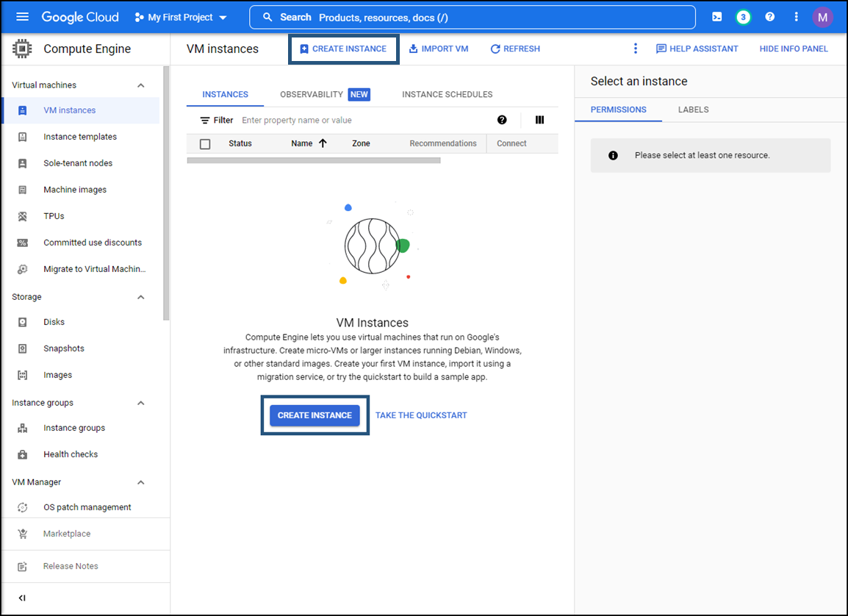Click the Migrate to Virtual Machines icon
Image resolution: width=848 pixels, height=616 pixels.
pyautogui.click(x=22, y=269)
